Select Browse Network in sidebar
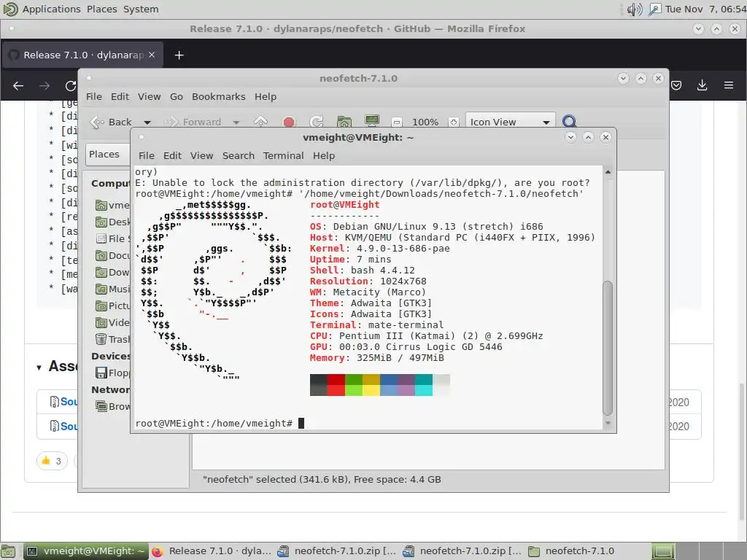Viewport: 747px width, 560px height. [113, 406]
